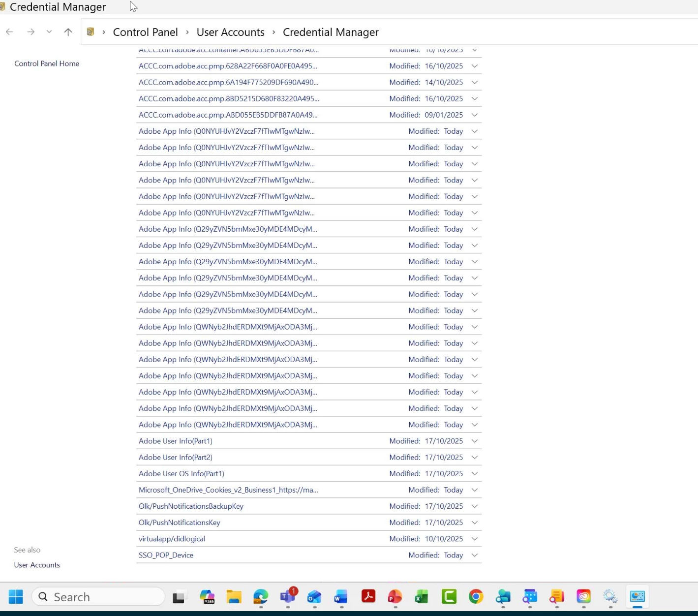The image size is (698, 616).
Task: Open Microsoft Teams with notification badge
Action: click(288, 596)
